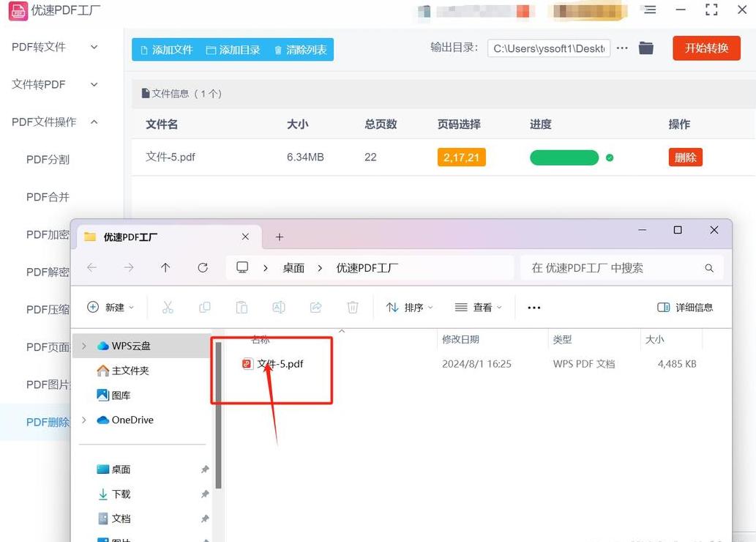Expand WPS云盘 in navigation pane
The image size is (756, 542).
(84, 346)
